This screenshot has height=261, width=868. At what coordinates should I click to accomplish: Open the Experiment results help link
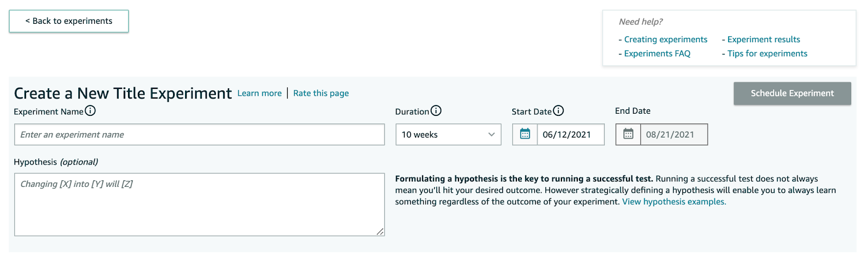pos(763,40)
